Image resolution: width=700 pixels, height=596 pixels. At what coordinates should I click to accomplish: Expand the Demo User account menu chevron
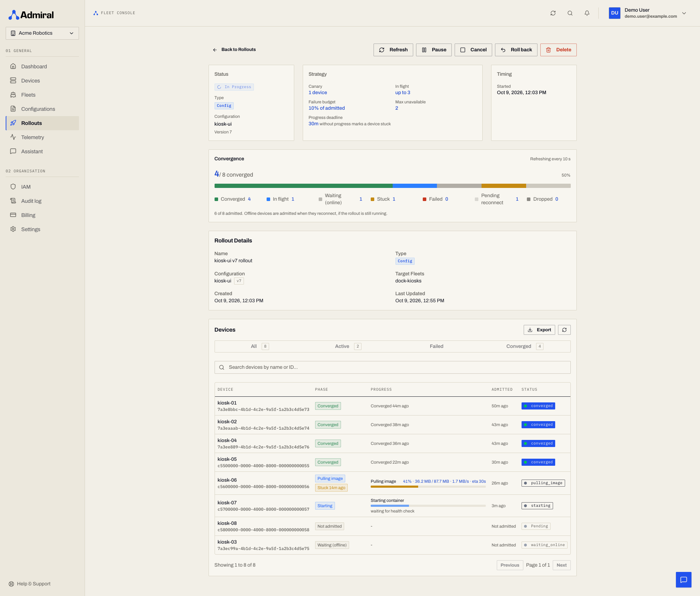click(x=684, y=13)
